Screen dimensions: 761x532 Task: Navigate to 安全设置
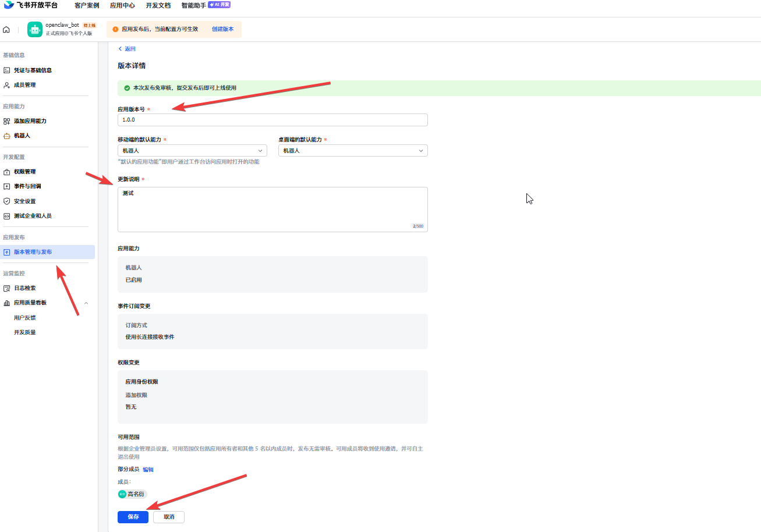coord(24,201)
